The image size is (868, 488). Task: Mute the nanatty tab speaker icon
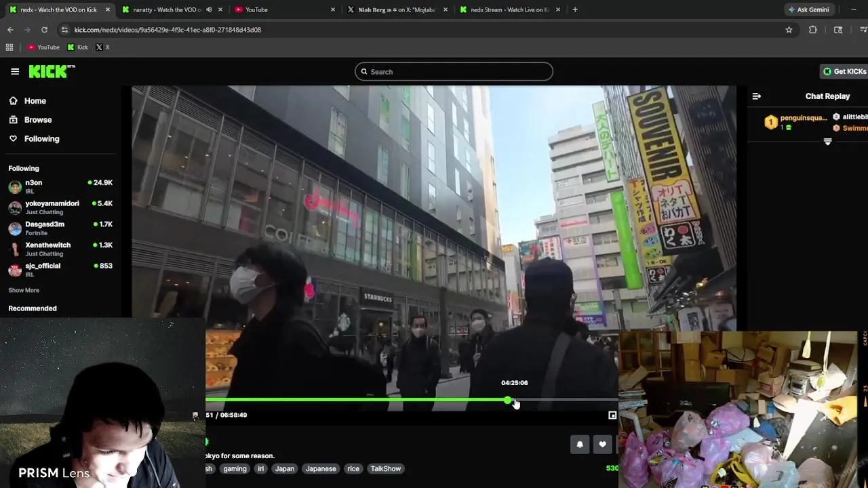(x=209, y=9)
